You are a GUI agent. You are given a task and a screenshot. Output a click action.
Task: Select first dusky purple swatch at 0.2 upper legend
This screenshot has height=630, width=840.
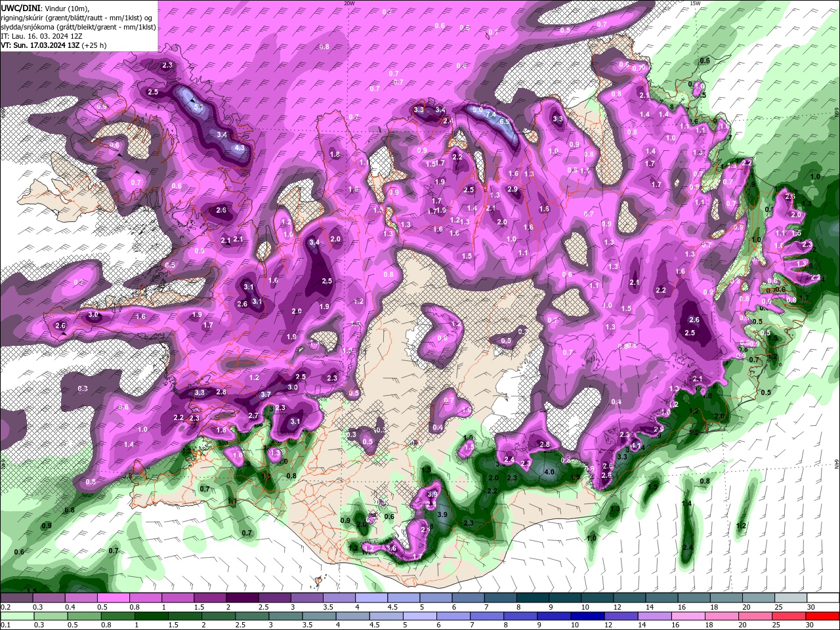(16, 598)
